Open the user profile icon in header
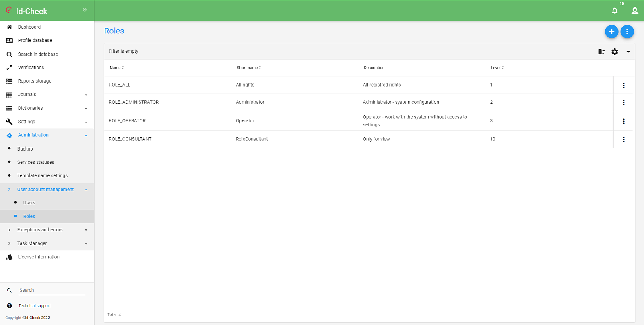This screenshot has height=326, width=644. 635,11
